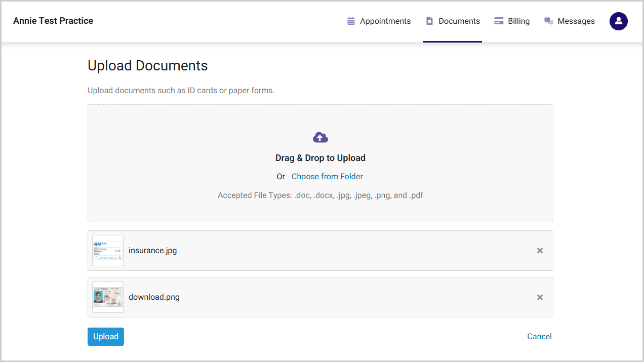Click the Annie Test Practice title
644x362 pixels.
[53, 21]
